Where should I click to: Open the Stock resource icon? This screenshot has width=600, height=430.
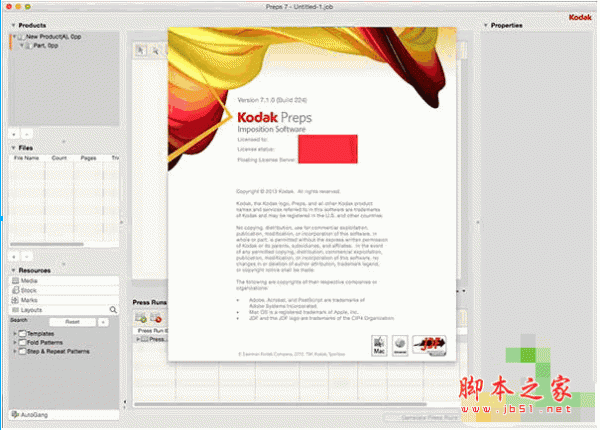click(x=15, y=290)
